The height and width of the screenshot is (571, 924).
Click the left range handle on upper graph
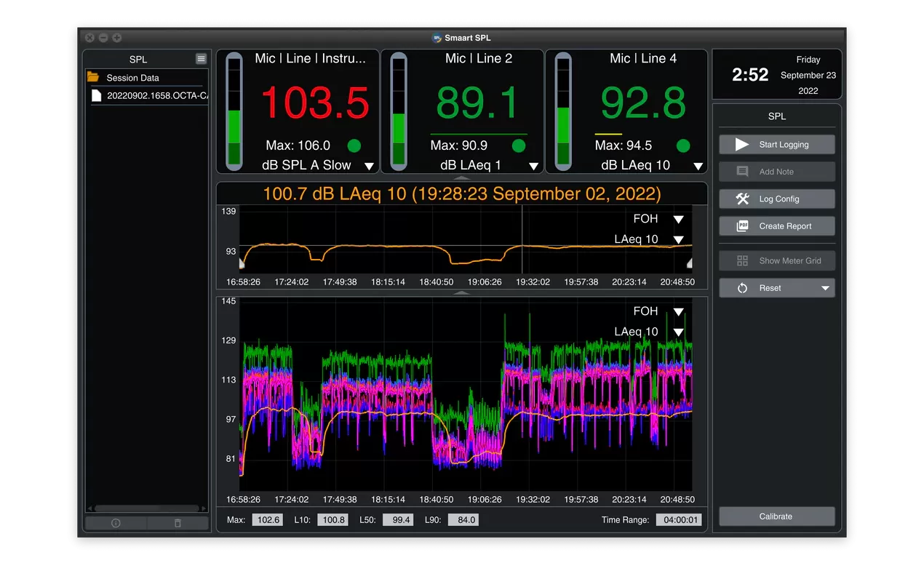click(x=242, y=263)
